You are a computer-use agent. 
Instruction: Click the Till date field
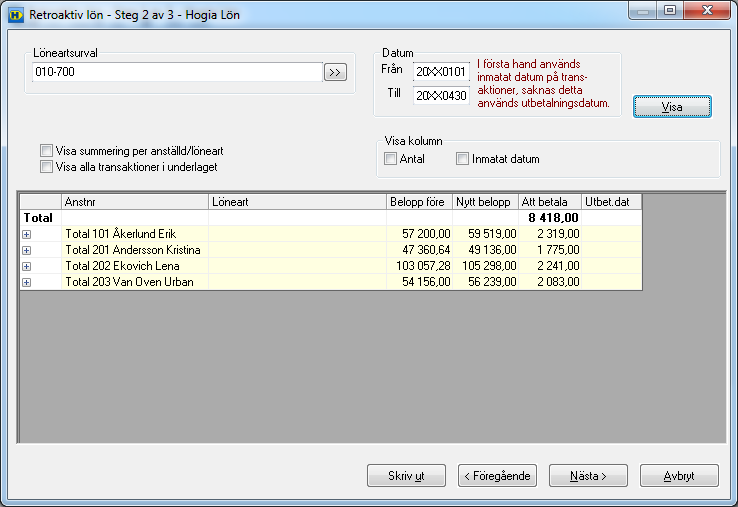(441, 96)
